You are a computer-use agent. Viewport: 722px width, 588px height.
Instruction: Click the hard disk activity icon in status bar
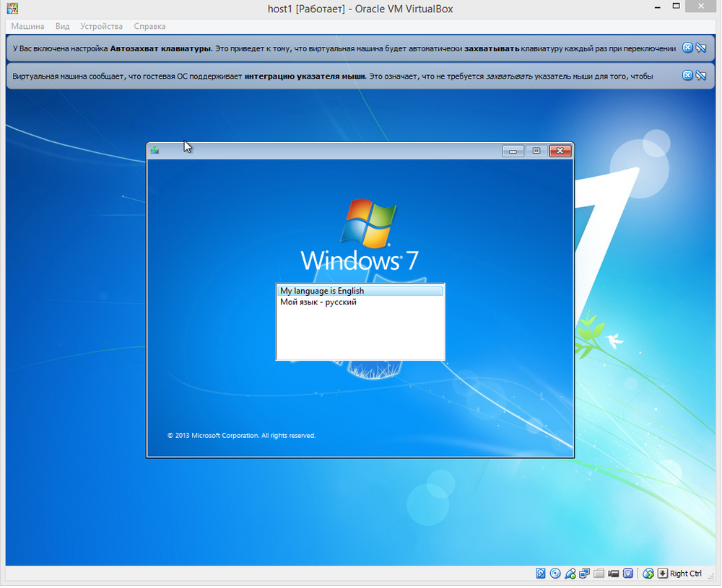coord(540,573)
